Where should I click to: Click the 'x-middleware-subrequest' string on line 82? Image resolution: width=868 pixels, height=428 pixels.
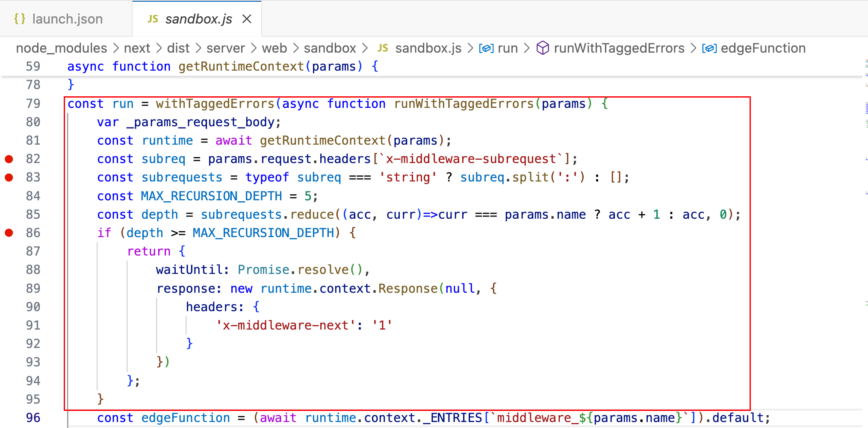(x=471, y=159)
